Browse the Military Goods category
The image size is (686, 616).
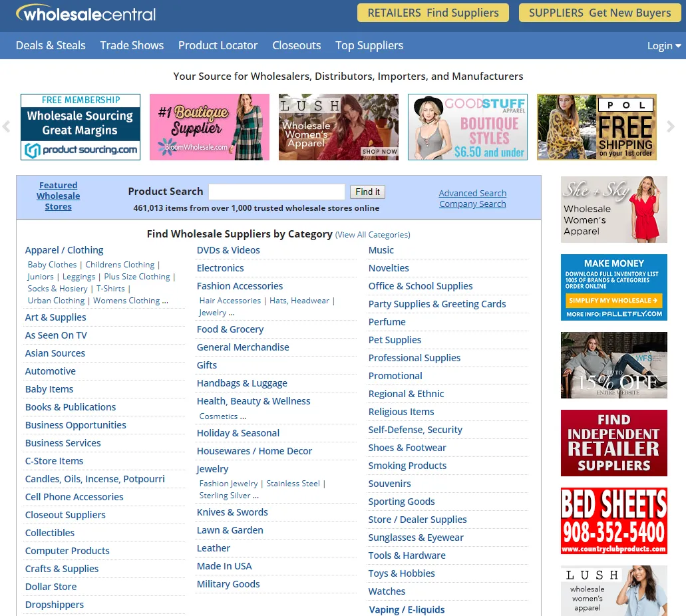228,584
